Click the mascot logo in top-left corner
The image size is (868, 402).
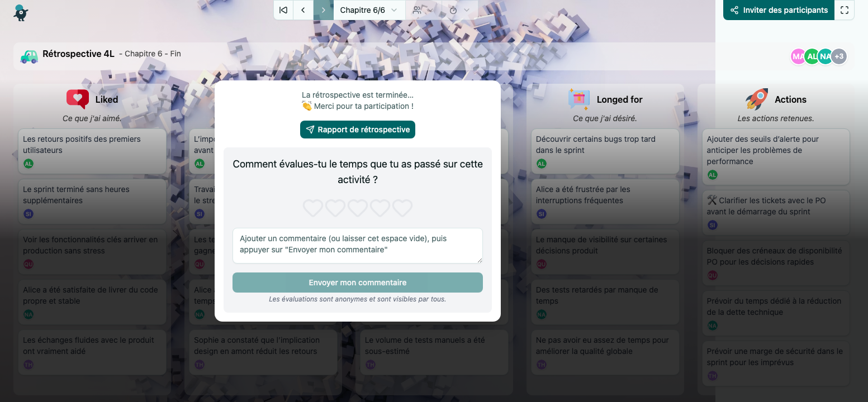coord(21,12)
